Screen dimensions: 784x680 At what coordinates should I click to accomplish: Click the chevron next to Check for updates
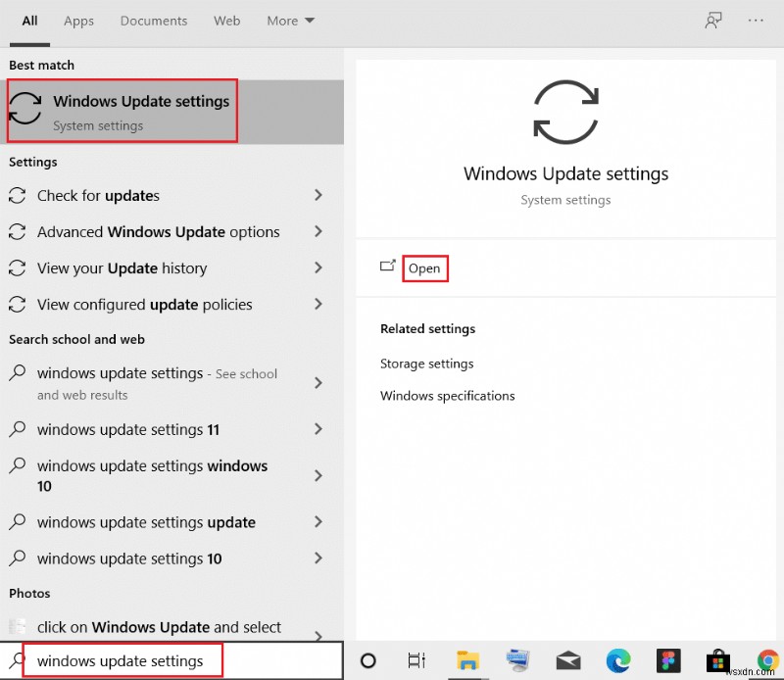pos(319,195)
